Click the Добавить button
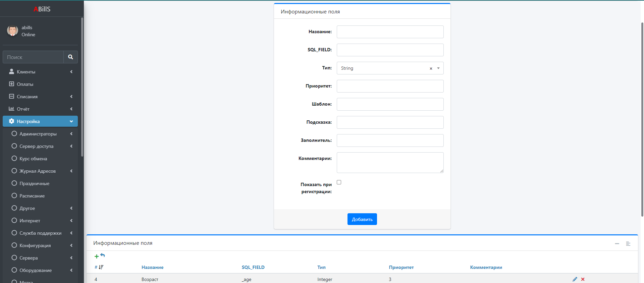Viewport: 644px width, 283px height. click(x=362, y=219)
